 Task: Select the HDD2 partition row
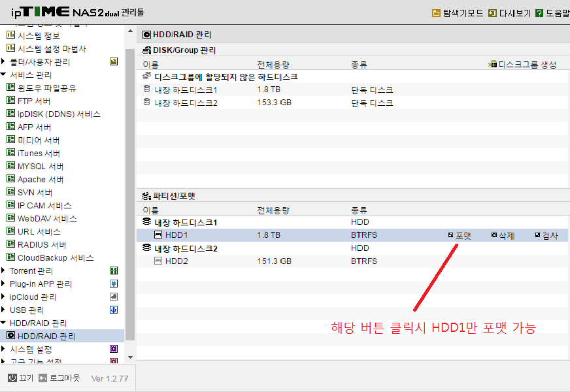pos(352,261)
